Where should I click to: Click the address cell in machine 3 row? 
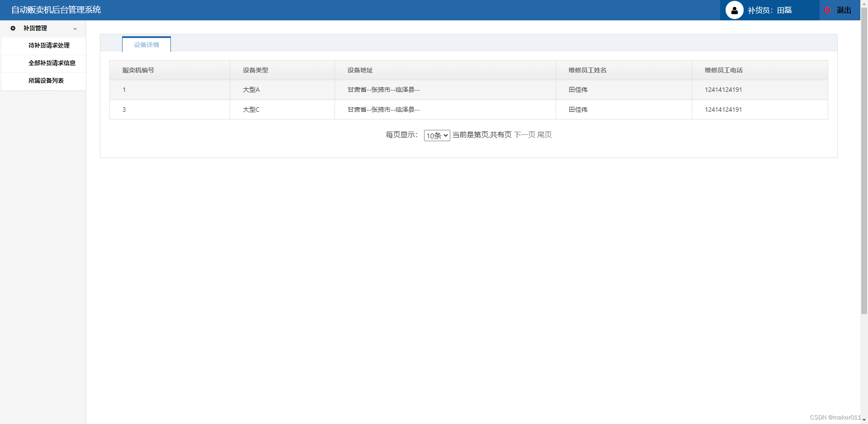click(x=445, y=110)
